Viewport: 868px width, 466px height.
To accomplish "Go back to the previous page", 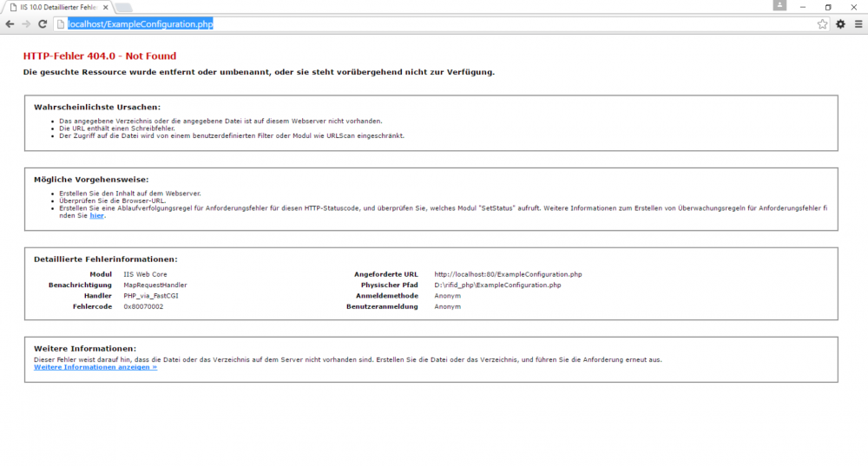I will [x=10, y=23].
